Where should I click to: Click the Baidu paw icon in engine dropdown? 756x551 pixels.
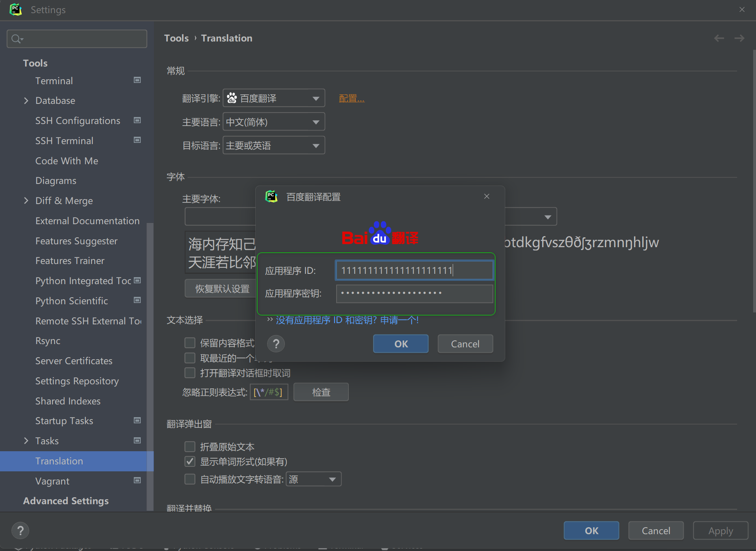pyautogui.click(x=232, y=98)
